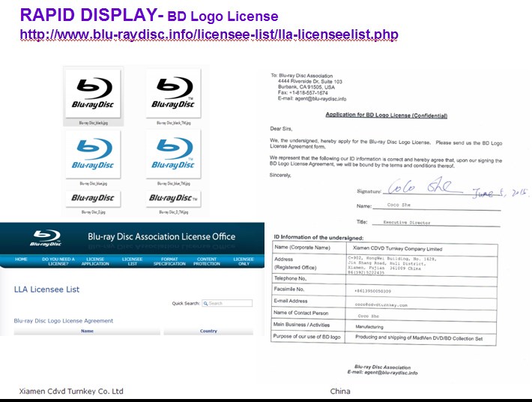Select Blu-ray Disc_D_TM.jpg wordmark file
The image size is (532, 402).
[x=173, y=199]
